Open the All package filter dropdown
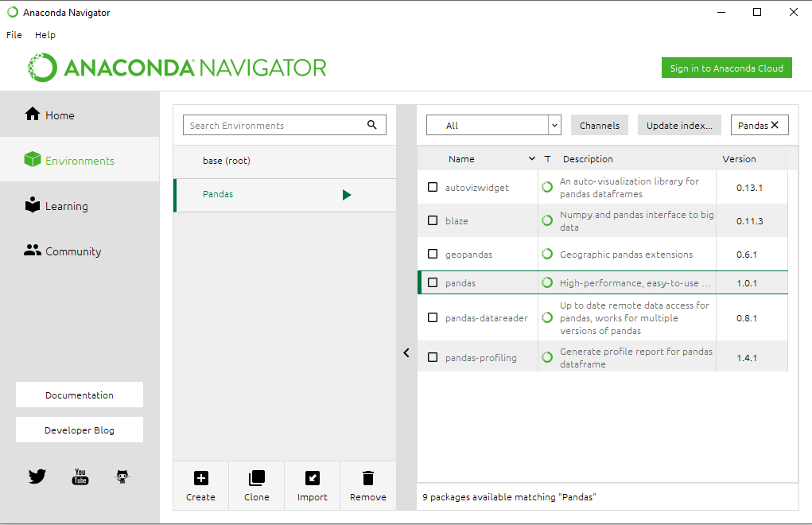The width and height of the screenshot is (812, 525). (x=494, y=125)
